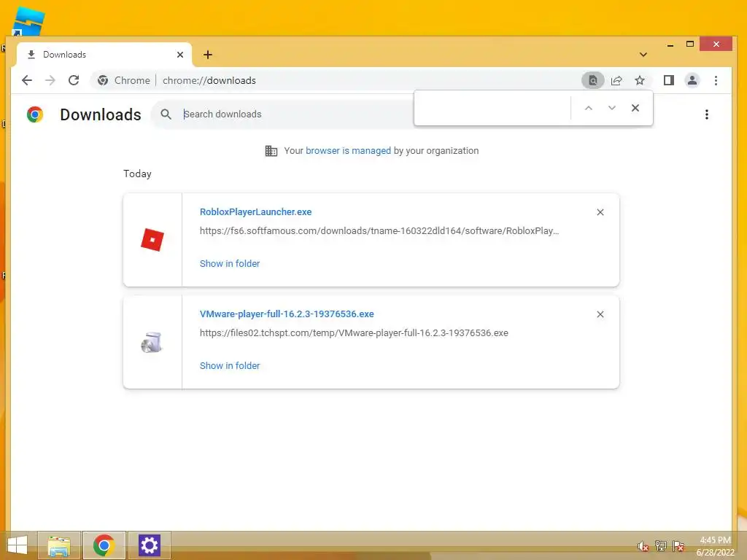747x560 pixels.
Task: Select the Downloads tab
Action: 104,55
